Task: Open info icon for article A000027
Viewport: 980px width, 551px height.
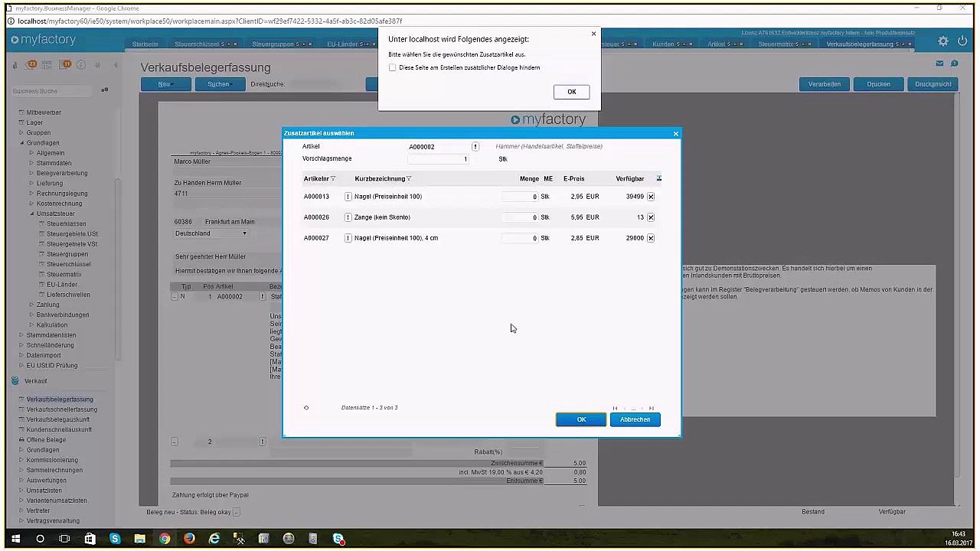Action: coord(348,238)
